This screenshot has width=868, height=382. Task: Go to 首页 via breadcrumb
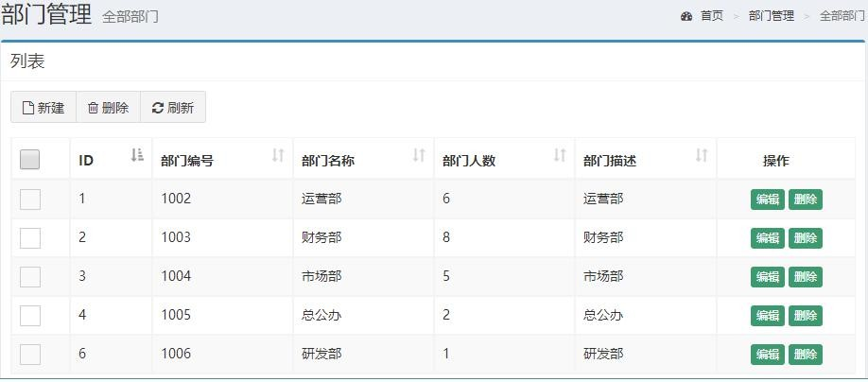coord(712,16)
